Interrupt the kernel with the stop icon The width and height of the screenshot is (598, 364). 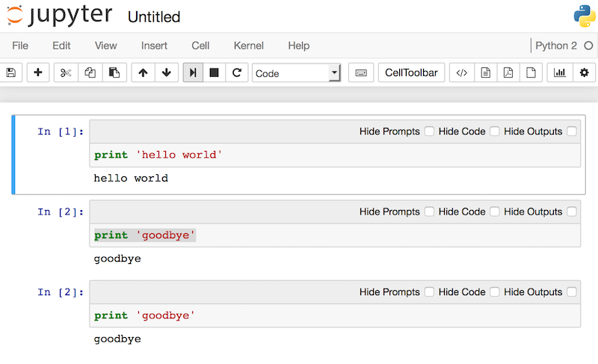214,73
